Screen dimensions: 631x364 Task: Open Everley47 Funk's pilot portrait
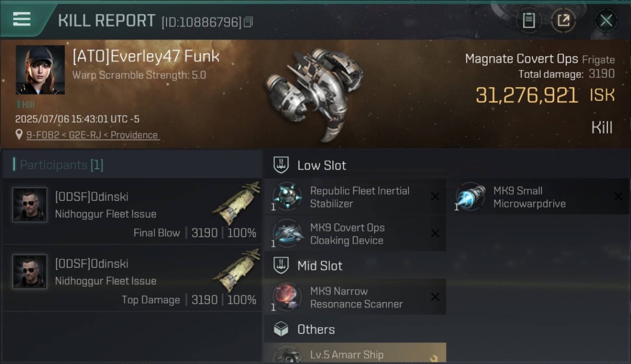coord(40,70)
